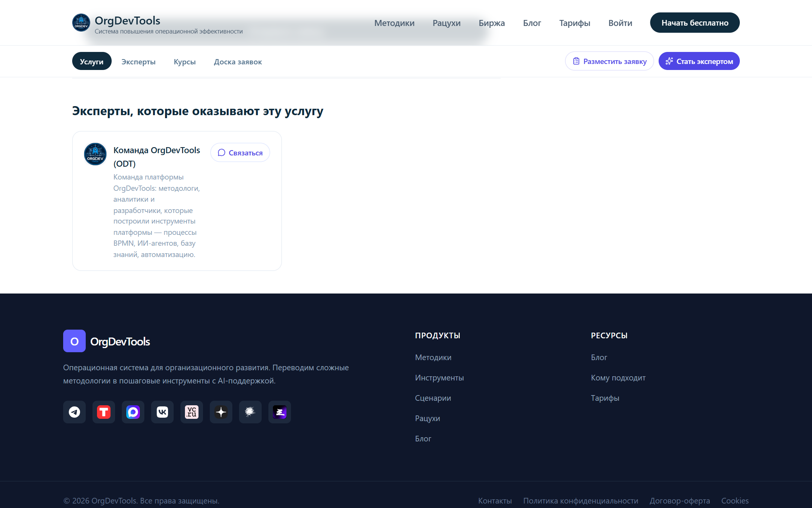This screenshot has height=508, width=812.
Task: Open the Telegram social link icon
Action: point(74,412)
